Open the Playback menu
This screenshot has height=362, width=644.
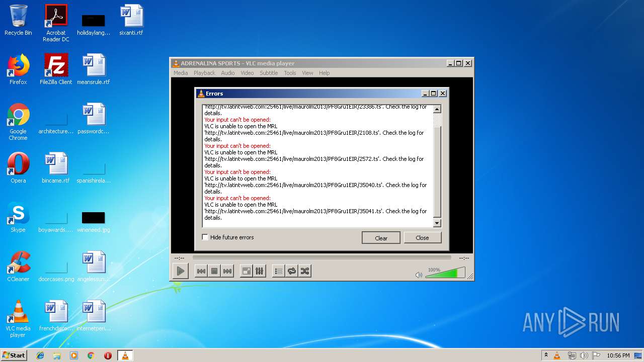(204, 73)
